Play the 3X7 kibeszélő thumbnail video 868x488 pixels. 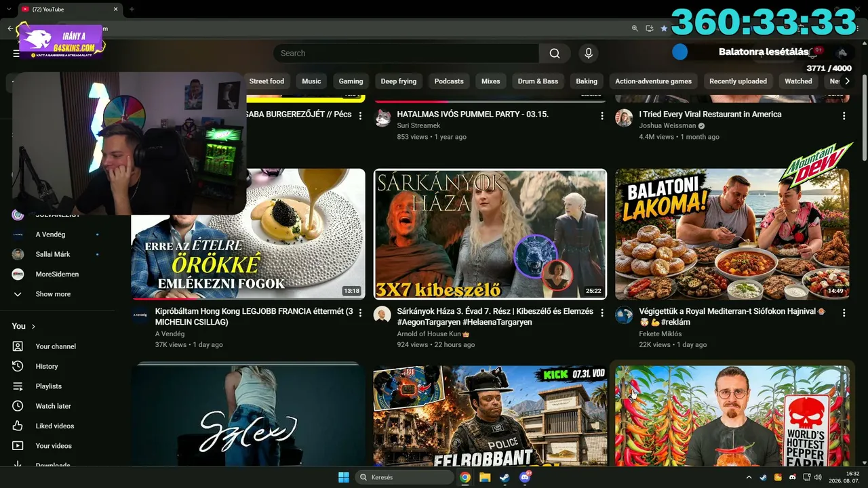click(490, 234)
